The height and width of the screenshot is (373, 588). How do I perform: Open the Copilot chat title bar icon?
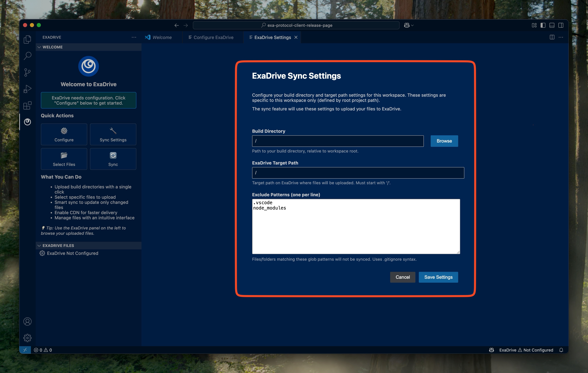tap(407, 25)
